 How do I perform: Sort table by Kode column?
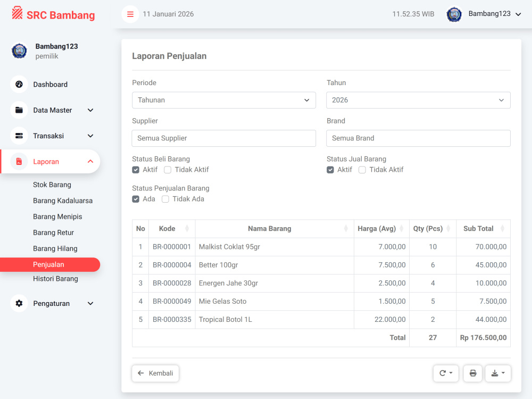(x=187, y=229)
